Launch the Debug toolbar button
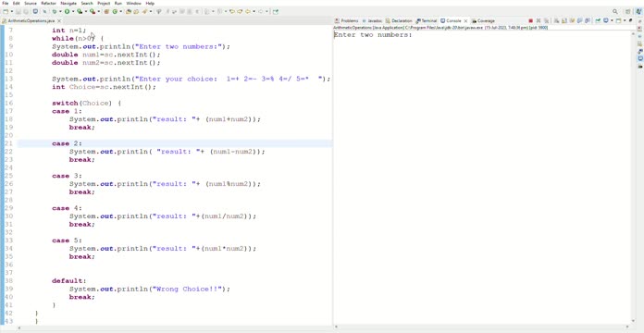Image resolution: width=644 pixels, height=333 pixels. 55,11
